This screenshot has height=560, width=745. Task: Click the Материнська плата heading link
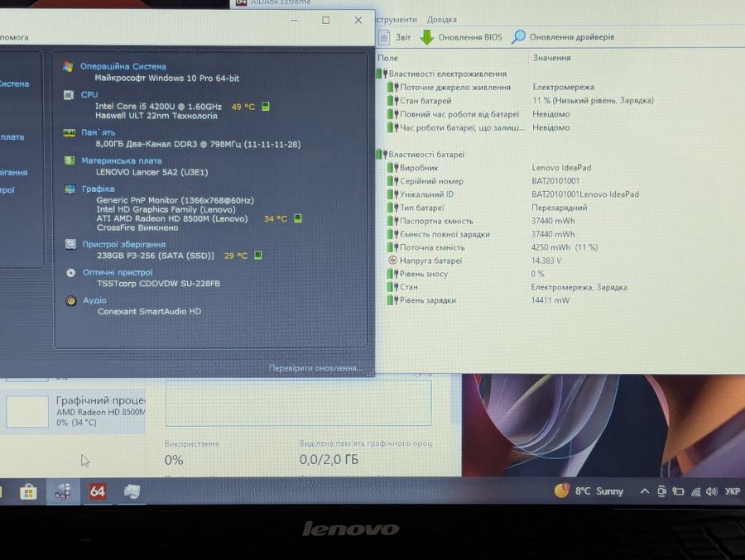[x=122, y=160]
